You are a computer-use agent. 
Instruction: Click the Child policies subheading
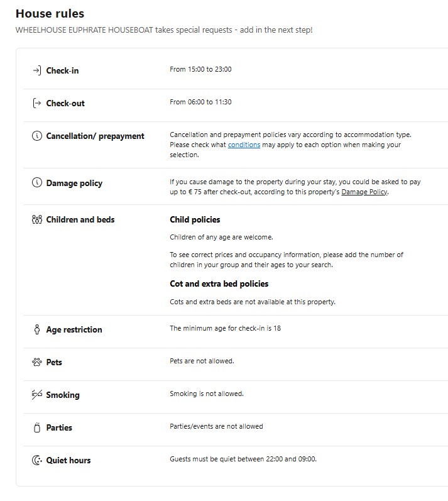(195, 219)
